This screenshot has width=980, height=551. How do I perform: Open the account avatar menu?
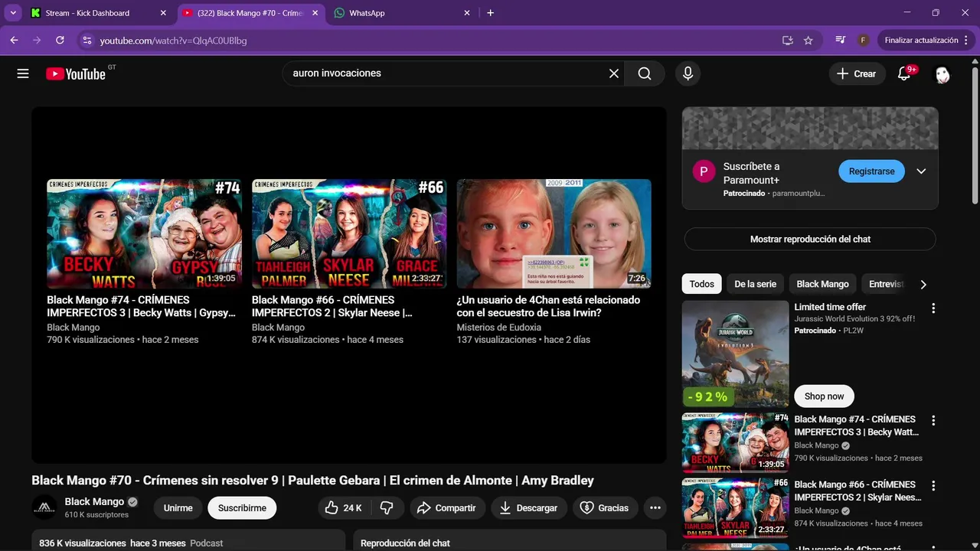[942, 74]
